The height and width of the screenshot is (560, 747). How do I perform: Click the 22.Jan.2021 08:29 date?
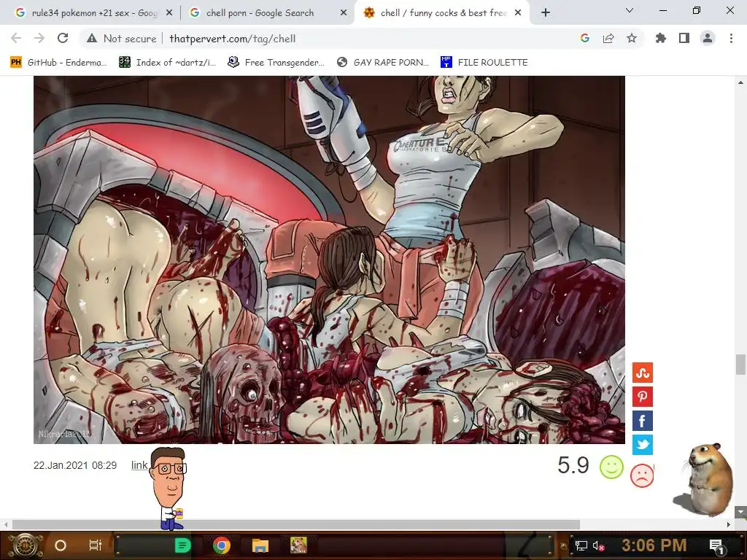click(x=75, y=465)
